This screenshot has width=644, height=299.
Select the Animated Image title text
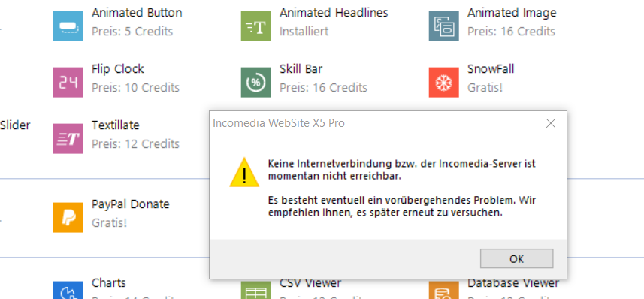click(x=512, y=13)
